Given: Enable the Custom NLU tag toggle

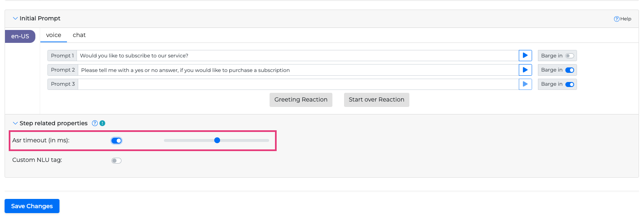Looking at the screenshot, I should pyautogui.click(x=116, y=161).
